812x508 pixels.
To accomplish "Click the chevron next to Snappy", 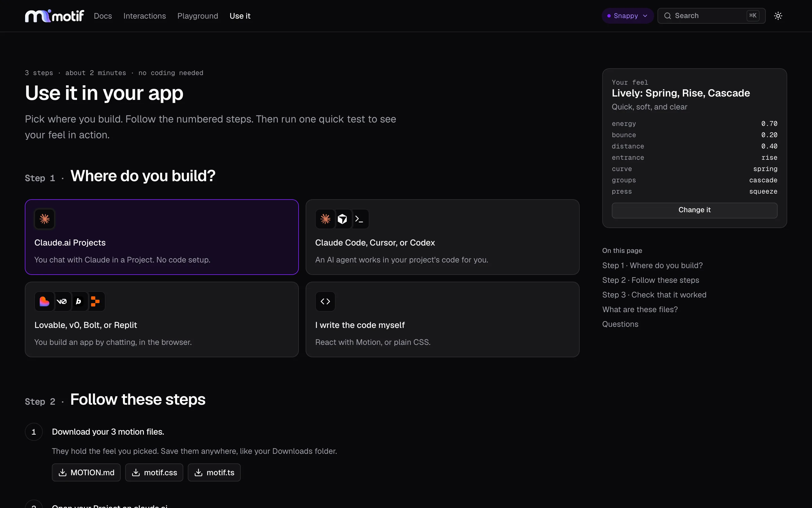I will click(x=645, y=16).
